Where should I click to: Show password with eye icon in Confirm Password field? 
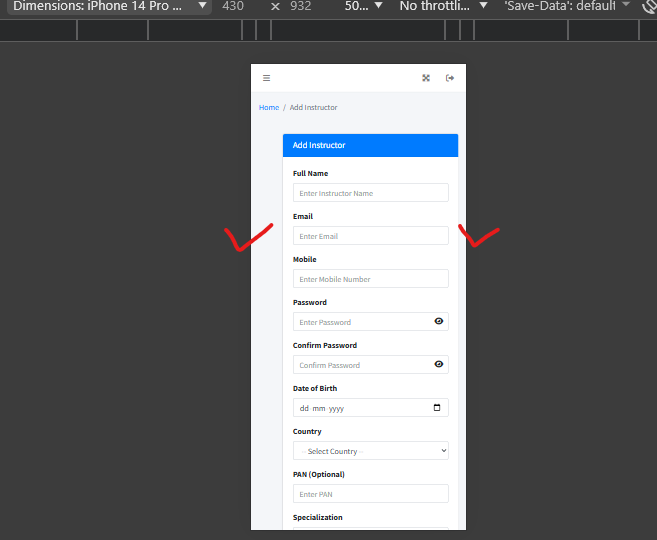pyautogui.click(x=438, y=364)
